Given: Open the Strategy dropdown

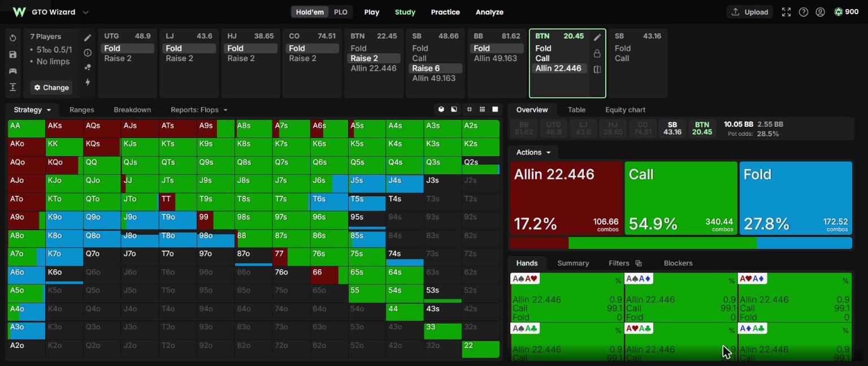Looking at the screenshot, I should coord(33,110).
